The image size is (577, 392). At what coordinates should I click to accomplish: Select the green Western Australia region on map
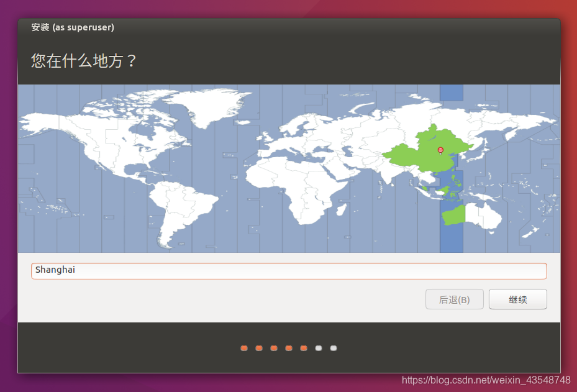point(454,216)
